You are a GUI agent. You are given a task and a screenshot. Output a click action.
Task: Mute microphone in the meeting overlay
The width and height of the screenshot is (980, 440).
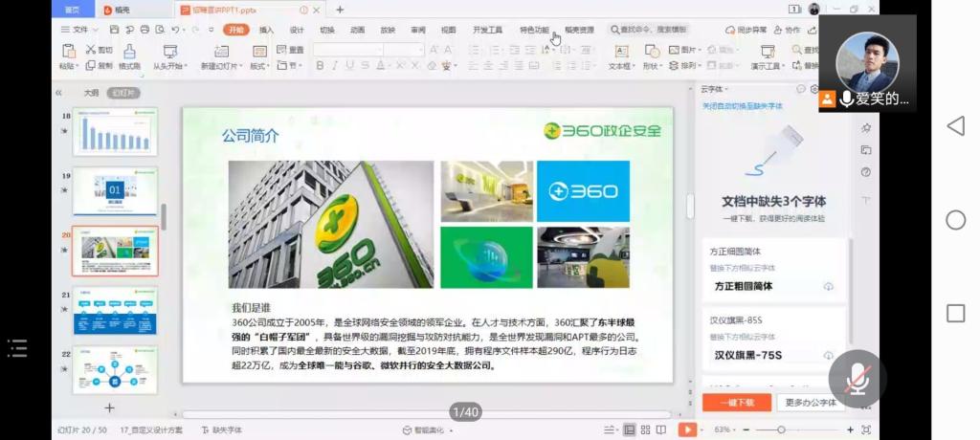857,379
